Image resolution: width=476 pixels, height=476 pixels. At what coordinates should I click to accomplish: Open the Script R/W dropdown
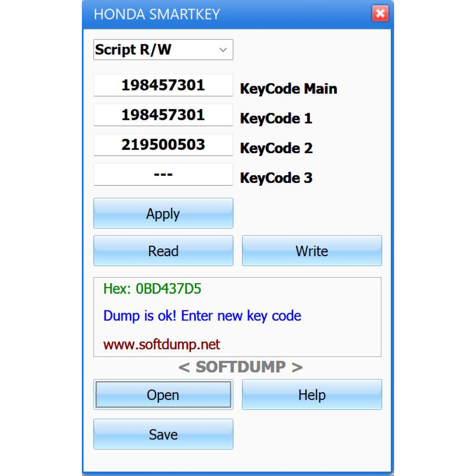[163, 50]
